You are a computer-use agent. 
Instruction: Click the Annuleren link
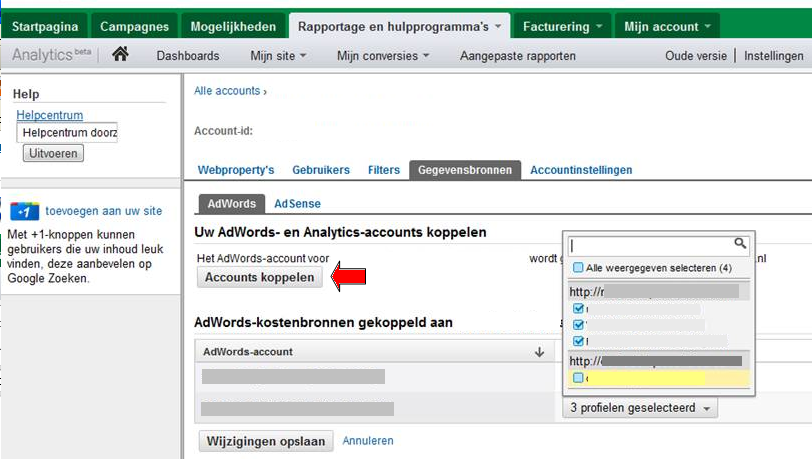point(368,440)
